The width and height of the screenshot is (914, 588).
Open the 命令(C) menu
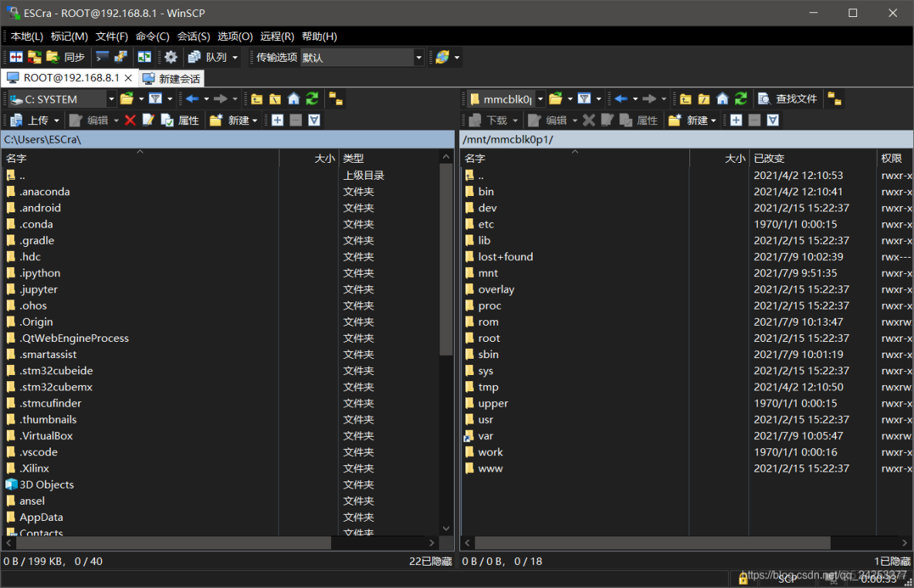(152, 36)
